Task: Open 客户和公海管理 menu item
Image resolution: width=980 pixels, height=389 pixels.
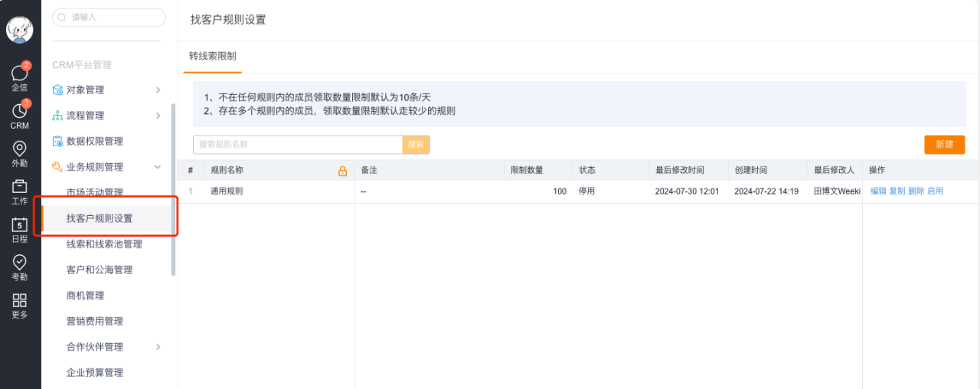Action: click(100, 270)
